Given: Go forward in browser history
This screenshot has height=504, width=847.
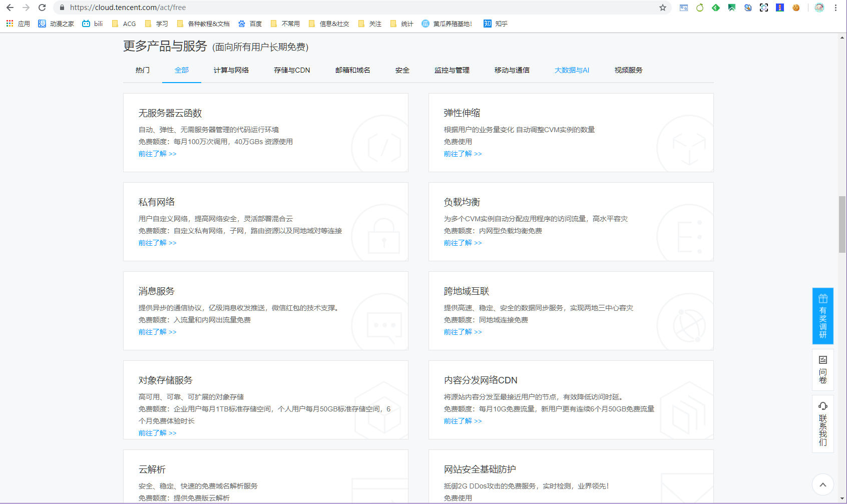Looking at the screenshot, I should pyautogui.click(x=26, y=8).
